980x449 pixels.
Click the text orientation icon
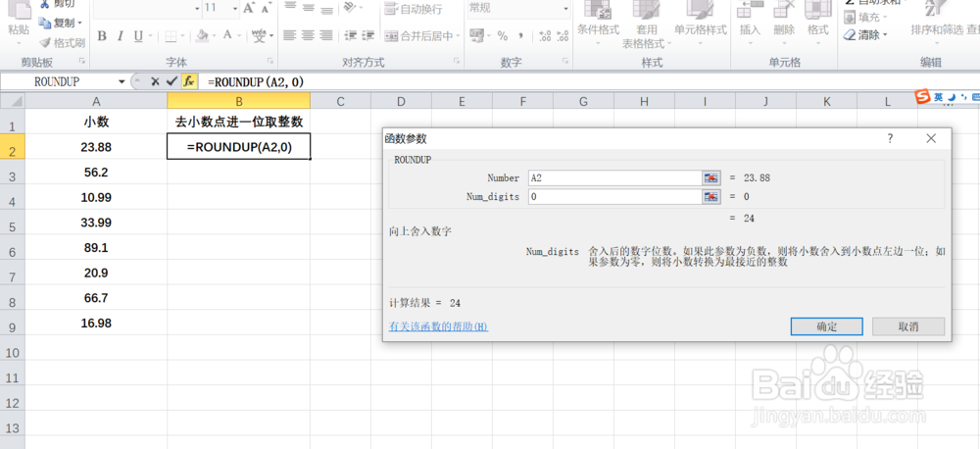(351, 8)
